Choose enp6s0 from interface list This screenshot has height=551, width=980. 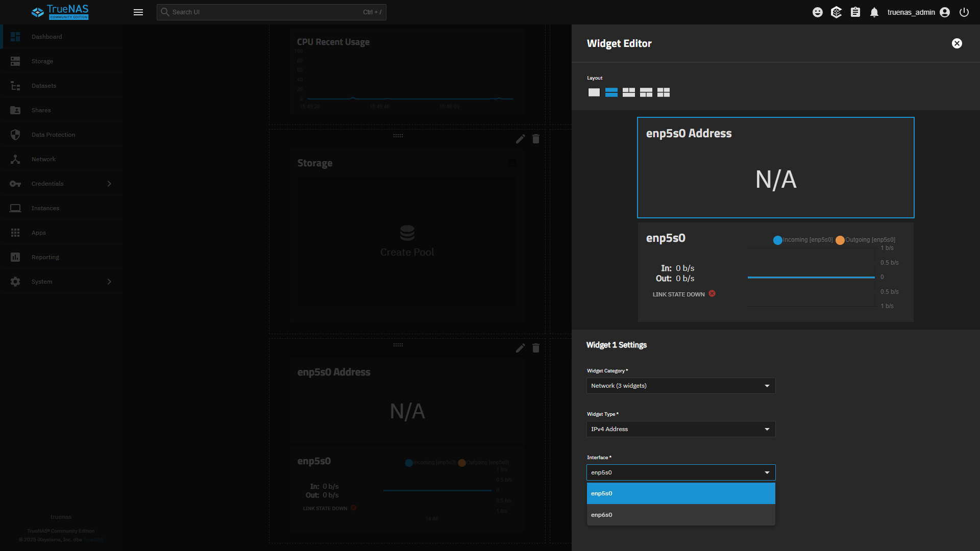(x=681, y=515)
